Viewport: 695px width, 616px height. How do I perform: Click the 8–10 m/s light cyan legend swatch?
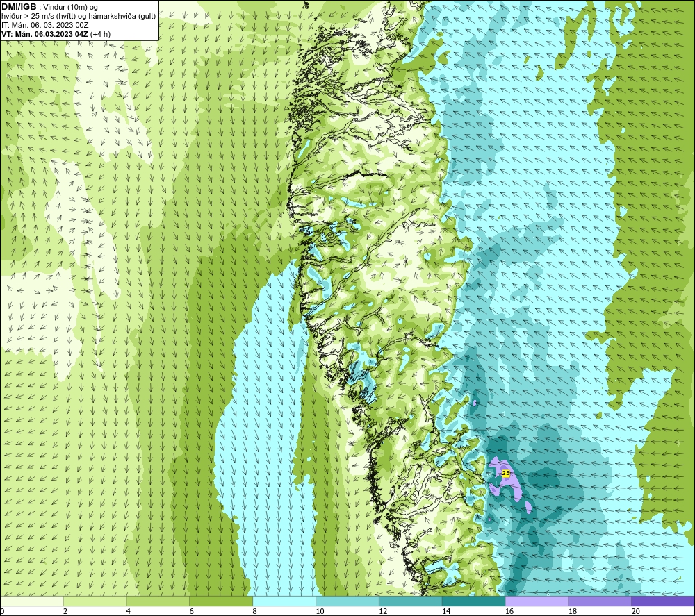point(284,601)
